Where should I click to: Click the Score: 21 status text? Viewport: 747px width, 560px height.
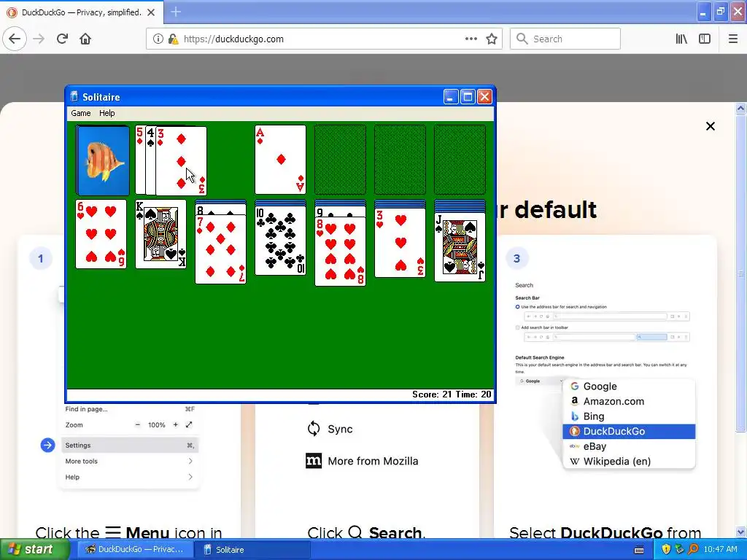click(x=432, y=394)
